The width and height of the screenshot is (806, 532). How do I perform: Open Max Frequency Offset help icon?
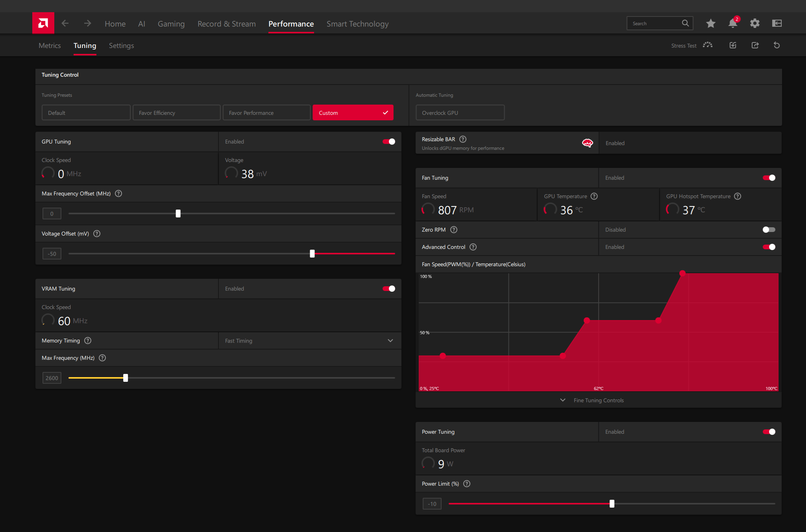click(118, 193)
